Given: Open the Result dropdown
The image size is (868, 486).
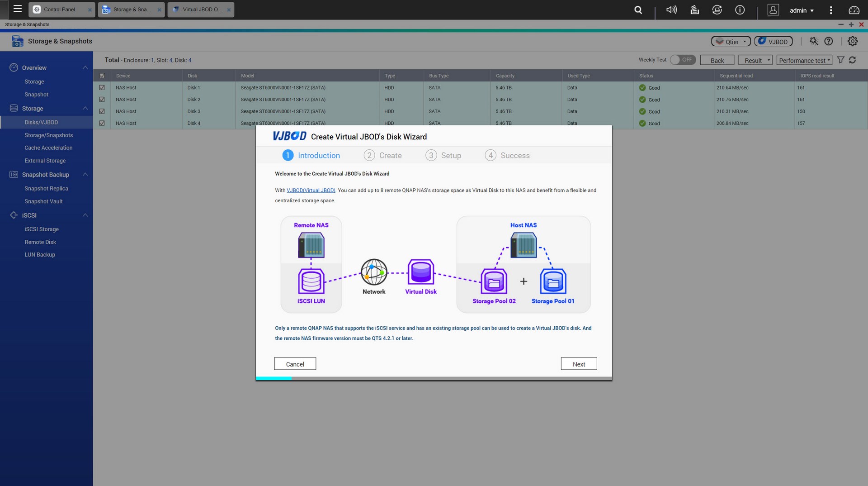Looking at the screenshot, I should click(755, 60).
